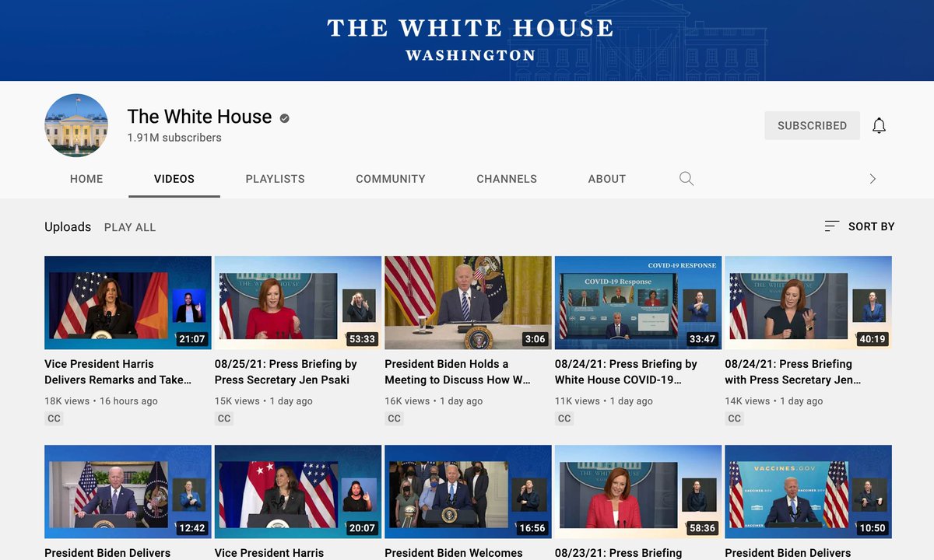Click '14K views • 1 day ago' text
934x560 pixels.
[774, 401]
